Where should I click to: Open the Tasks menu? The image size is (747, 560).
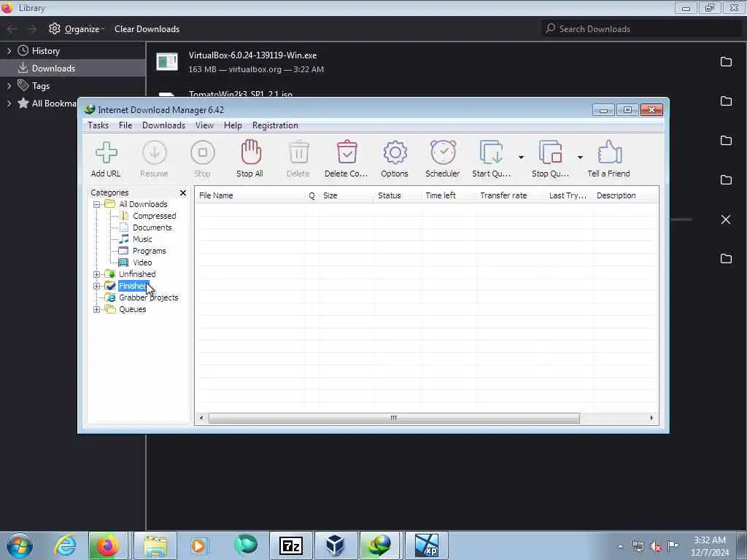(98, 125)
